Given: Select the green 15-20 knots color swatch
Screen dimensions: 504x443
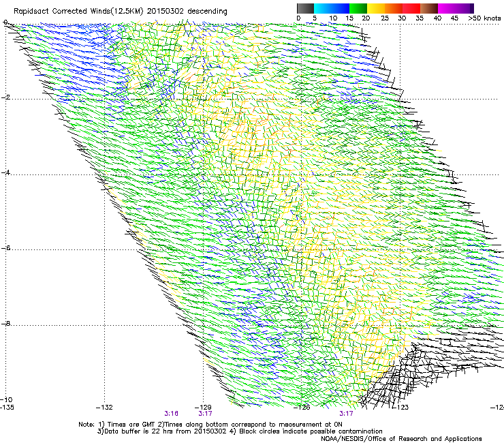Looking at the screenshot, I should point(358,8).
